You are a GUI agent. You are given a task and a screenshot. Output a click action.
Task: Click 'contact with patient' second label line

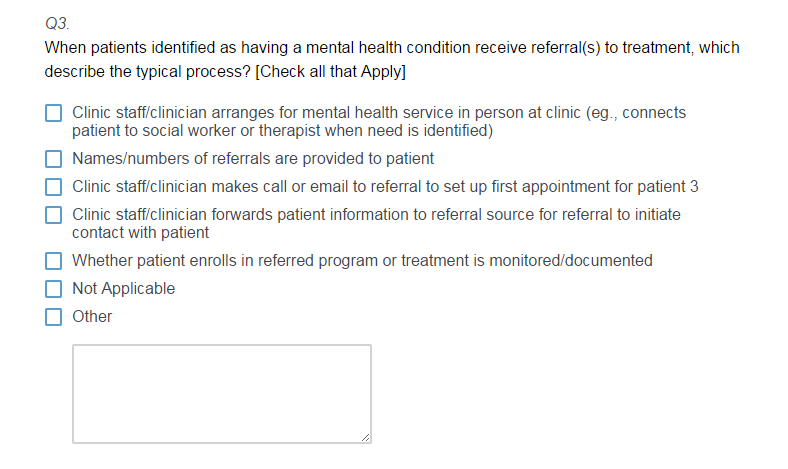tap(140, 233)
